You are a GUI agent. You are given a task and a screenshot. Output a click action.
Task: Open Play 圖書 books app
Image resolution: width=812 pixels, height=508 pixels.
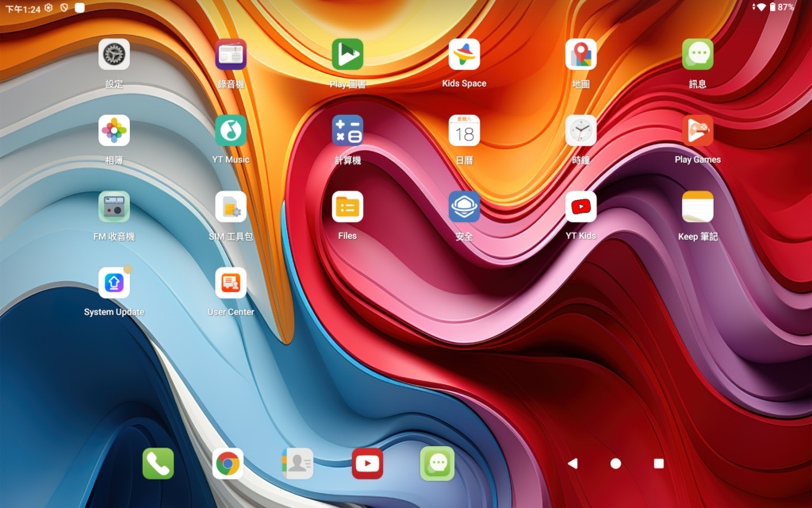point(347,55)
